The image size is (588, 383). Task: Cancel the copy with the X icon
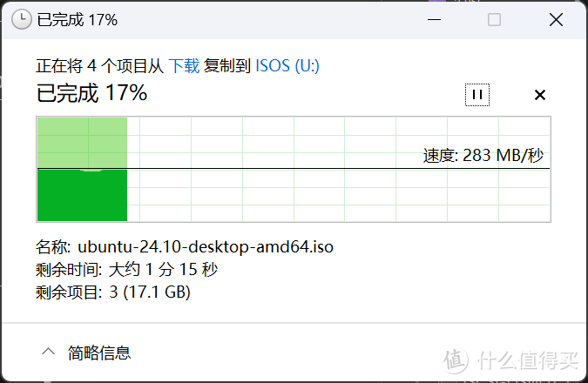[539, 95]
